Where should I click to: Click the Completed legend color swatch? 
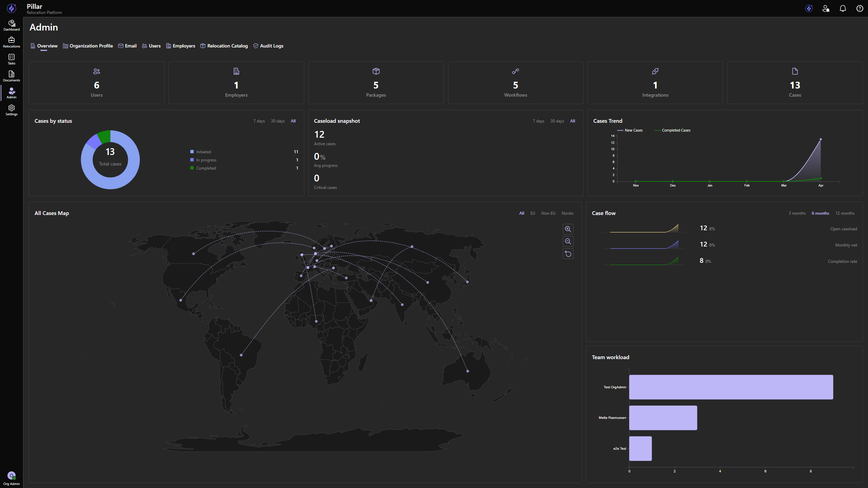pyautogui.click(x=192, y=168)
